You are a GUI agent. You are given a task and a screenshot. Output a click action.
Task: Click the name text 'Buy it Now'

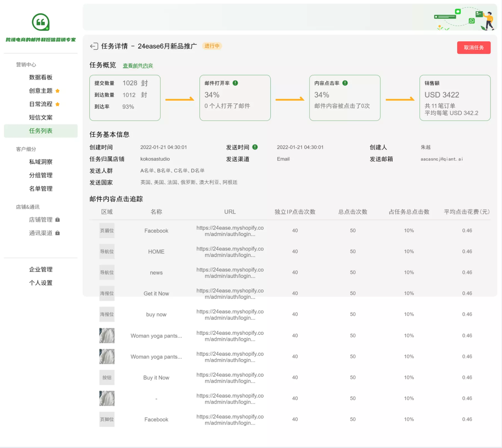(x=156, y=378)
